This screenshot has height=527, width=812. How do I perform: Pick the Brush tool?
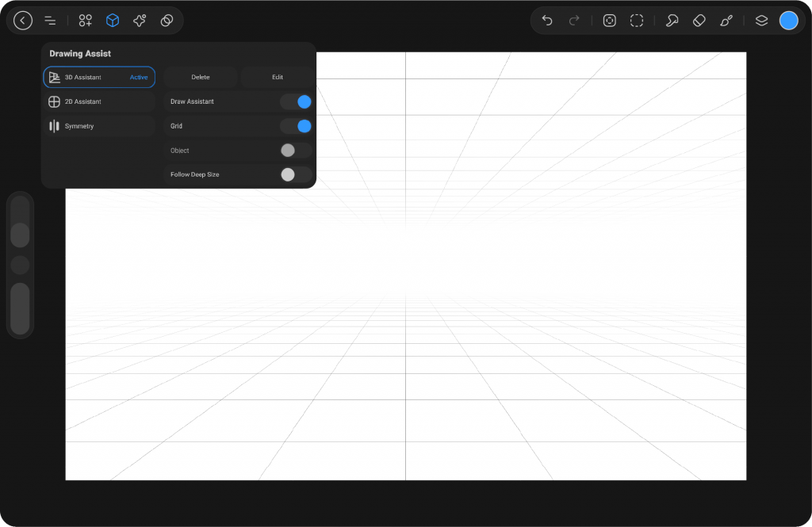726,21
